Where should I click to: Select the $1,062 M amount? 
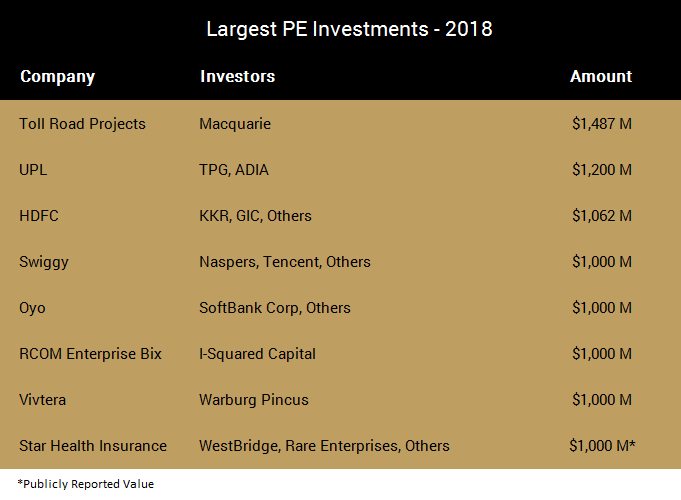pyautogui.click(x=602, y=216)
